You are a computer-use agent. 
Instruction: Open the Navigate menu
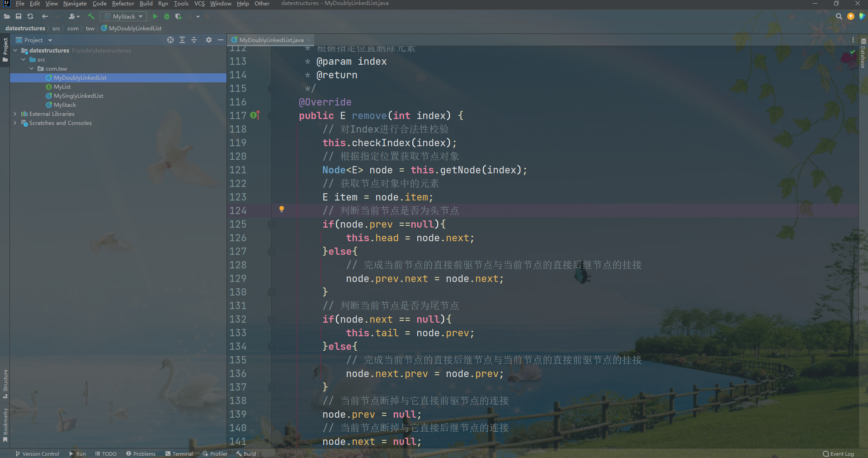(75, 4)
